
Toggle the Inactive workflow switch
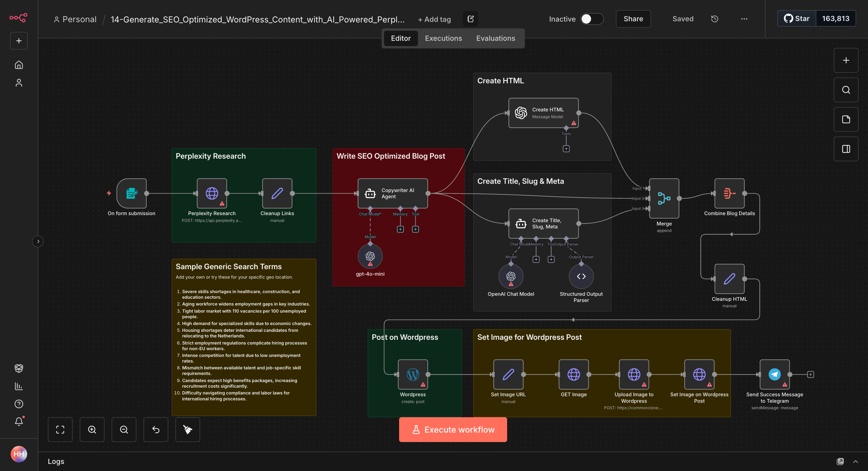(x=592, y=19)
